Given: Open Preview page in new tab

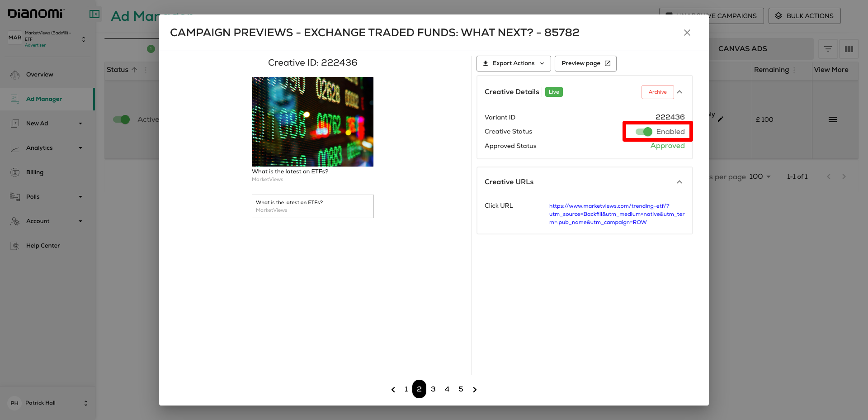Looking at the screenshot, I should (585, 63).
